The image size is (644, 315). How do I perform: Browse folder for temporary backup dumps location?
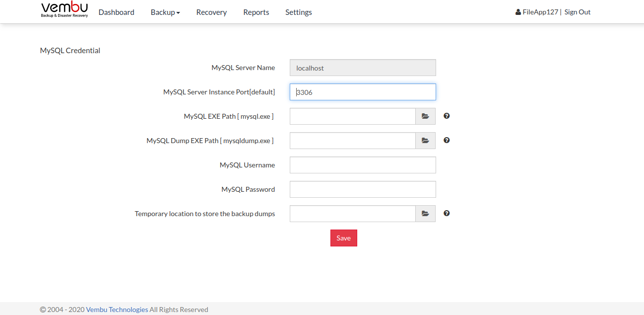(425, 214)
